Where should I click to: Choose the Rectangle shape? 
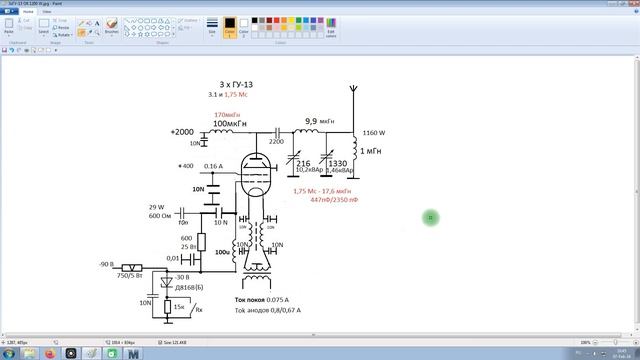[x=147, y=21]
